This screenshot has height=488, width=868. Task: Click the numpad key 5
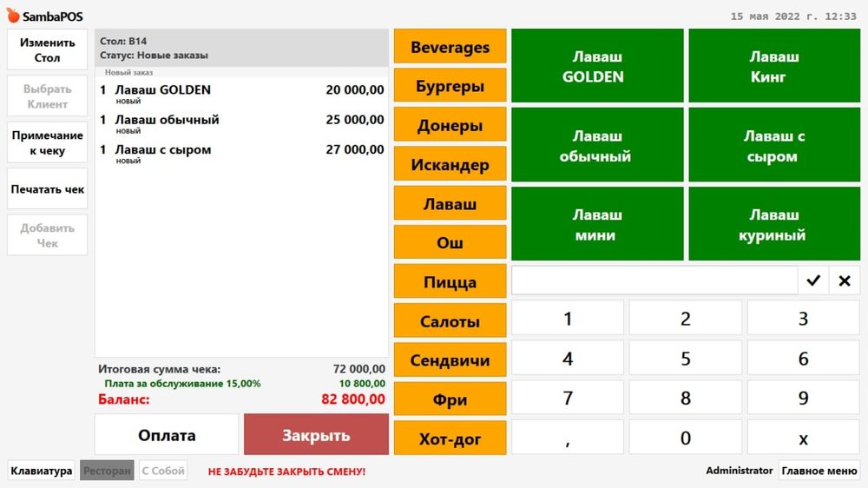click(686, 358)
